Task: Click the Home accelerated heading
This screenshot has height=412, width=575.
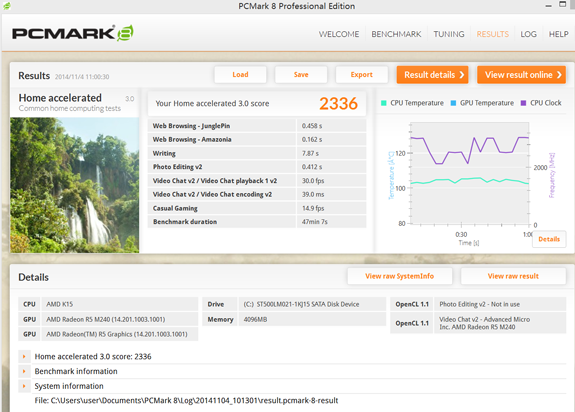Action: point(60,98)
